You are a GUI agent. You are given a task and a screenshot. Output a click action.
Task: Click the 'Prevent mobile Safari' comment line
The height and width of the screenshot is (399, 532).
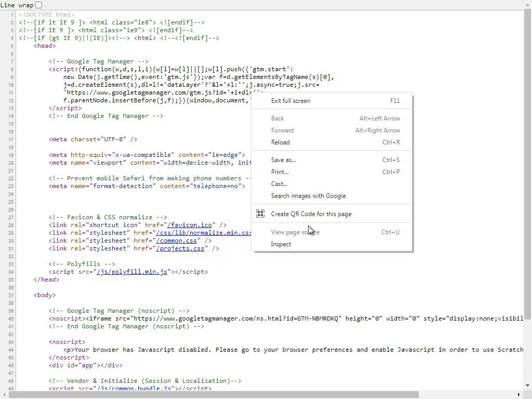click(150, 179)
